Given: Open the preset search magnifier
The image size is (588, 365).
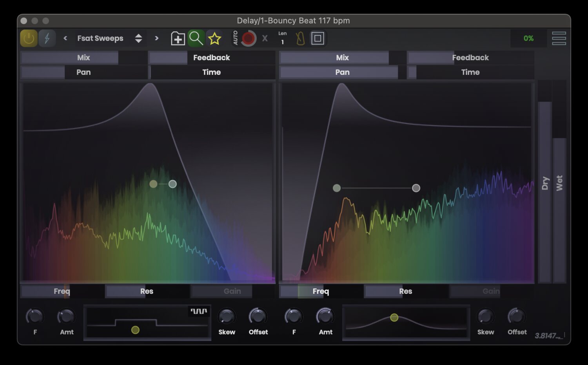Looking at the screenshot, I should [x=196, y=38].
